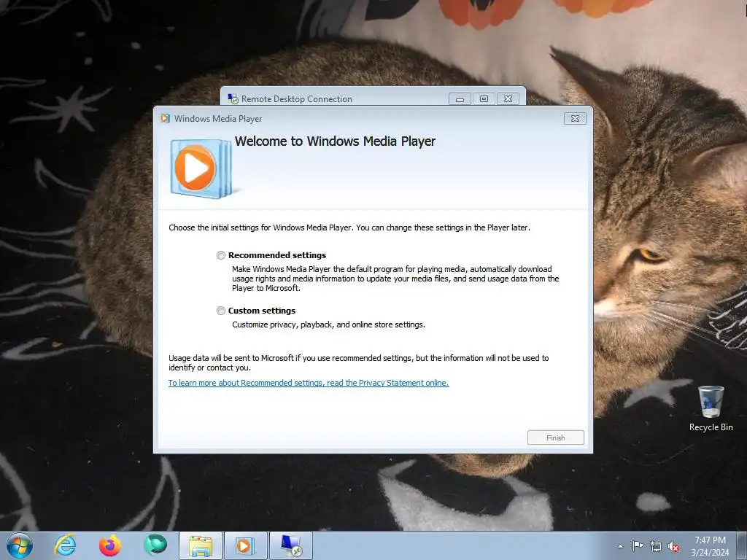The height and width of the screenshot is (560, 747).
Task: Click the 'Welcome to Windows Media Player' heading
Action: coord(335,141)
